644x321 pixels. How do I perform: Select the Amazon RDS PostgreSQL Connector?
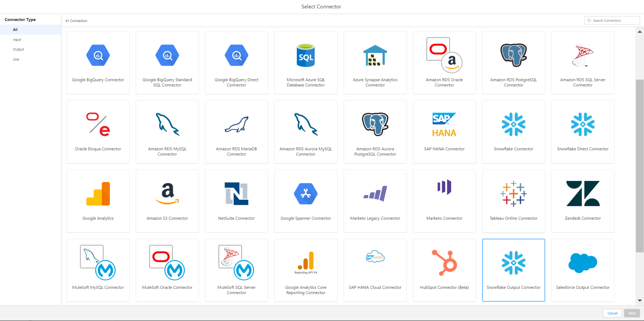513,62
